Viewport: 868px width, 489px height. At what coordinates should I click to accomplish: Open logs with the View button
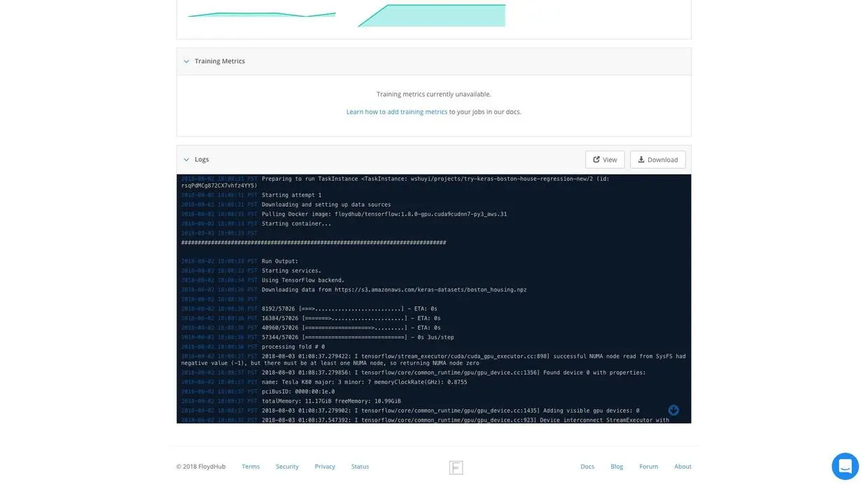coord(605,160)
